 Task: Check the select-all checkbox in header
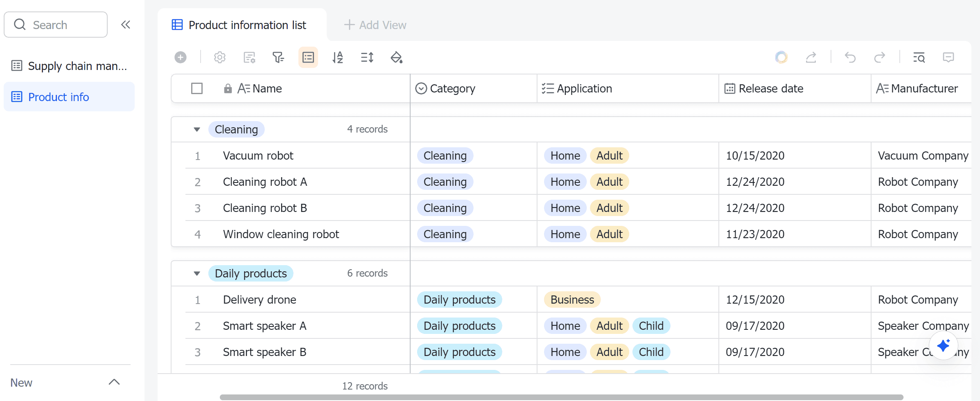tap(197, 88)
